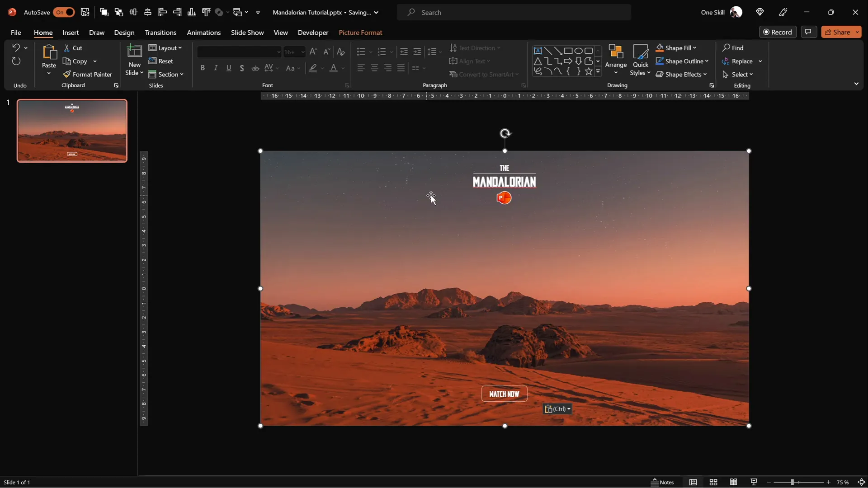Viewport: 868px width, 488px height.
Task: Open the font name combo box
Action: point(239,52)
